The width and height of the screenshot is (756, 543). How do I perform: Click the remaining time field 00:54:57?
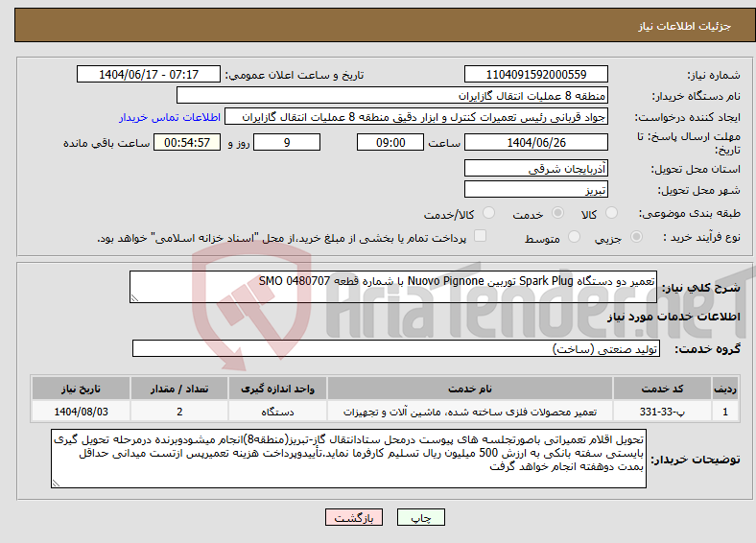[x=187, y=142]
